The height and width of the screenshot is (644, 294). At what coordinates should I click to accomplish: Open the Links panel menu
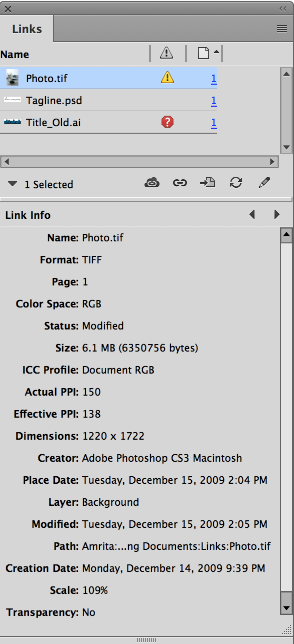click(x=281, y=29)
